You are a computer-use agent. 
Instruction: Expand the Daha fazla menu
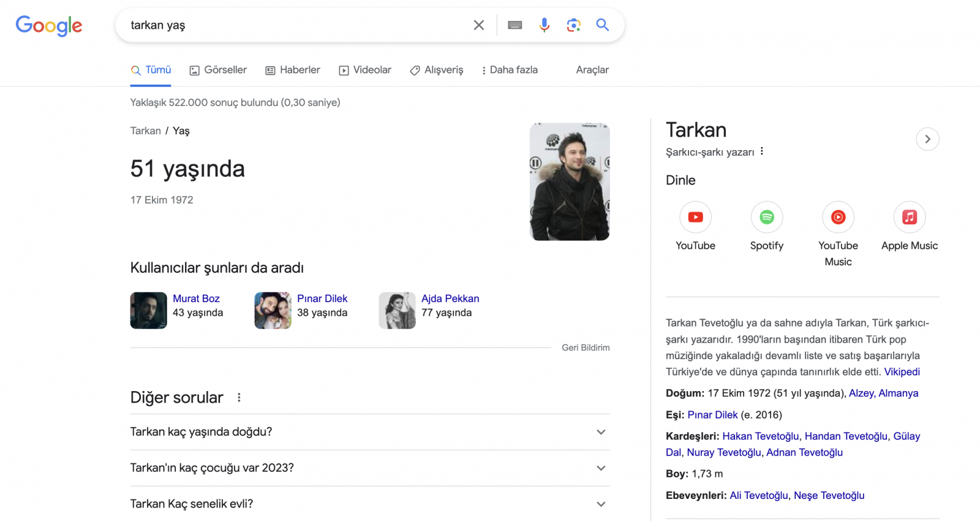[x=510, y=70]
